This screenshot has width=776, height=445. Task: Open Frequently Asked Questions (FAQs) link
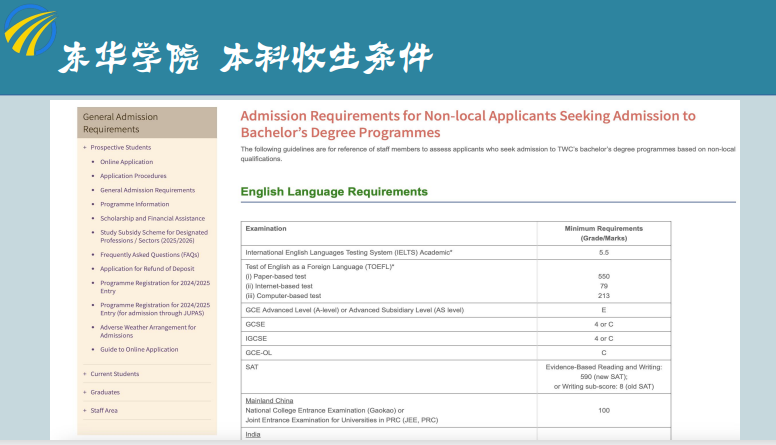pyautogui.click(x=149, y=254)
